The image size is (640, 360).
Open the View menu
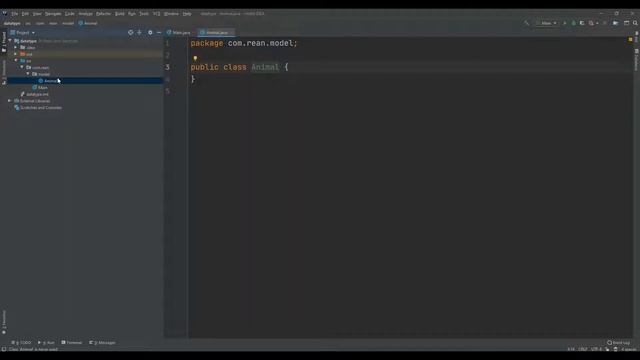click(x=37, y=13)
